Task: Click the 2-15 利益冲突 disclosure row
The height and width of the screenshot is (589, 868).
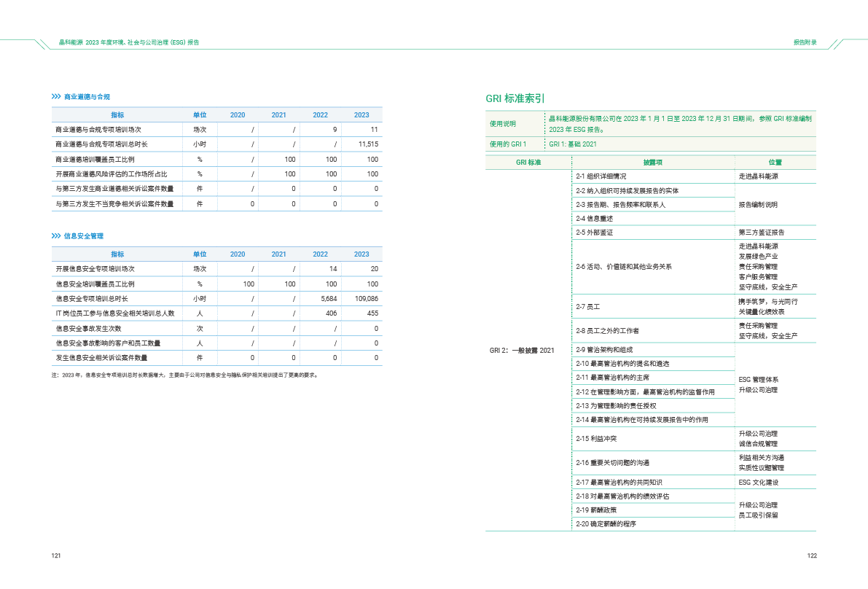Action: (597, 439)
